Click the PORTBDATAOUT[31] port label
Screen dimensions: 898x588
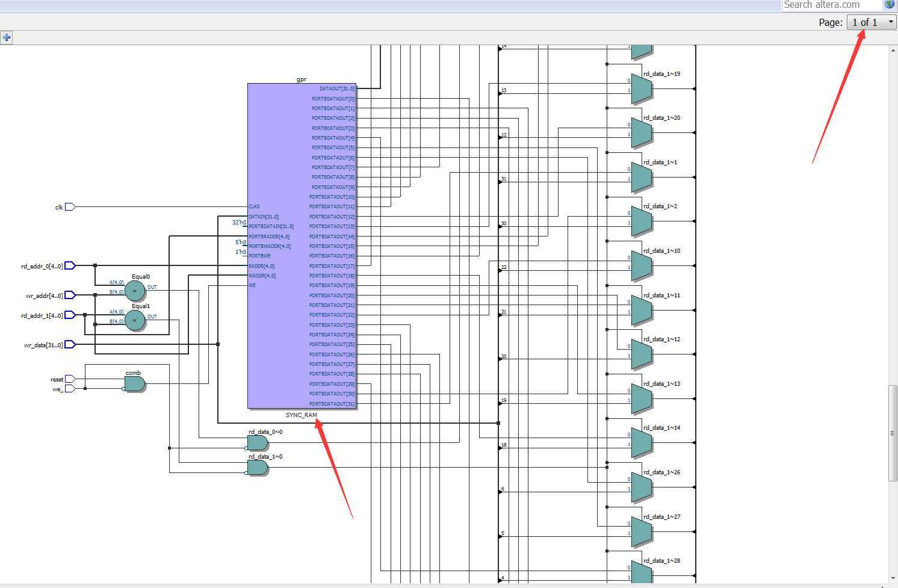pyautogui.click(x=332, y=404)
